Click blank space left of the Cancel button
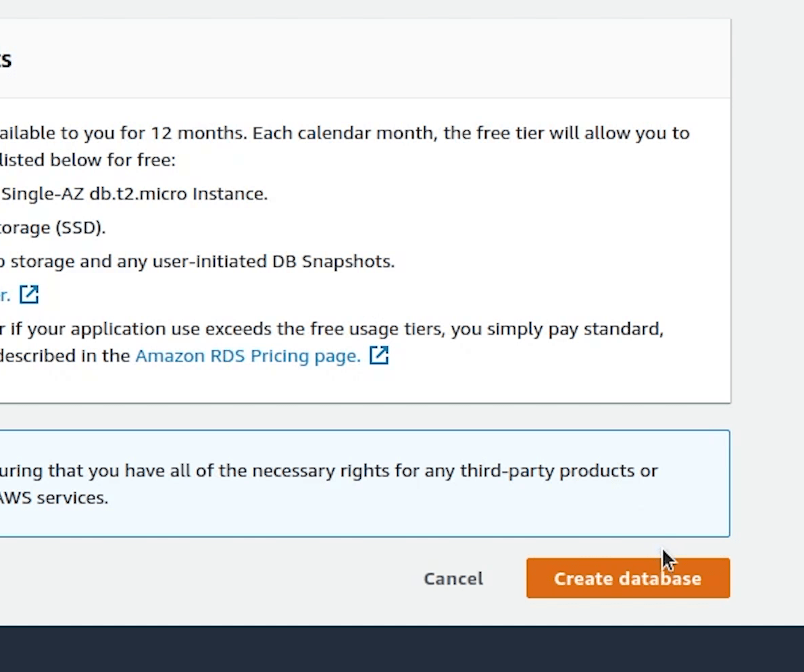 click(x=203, y=578)
